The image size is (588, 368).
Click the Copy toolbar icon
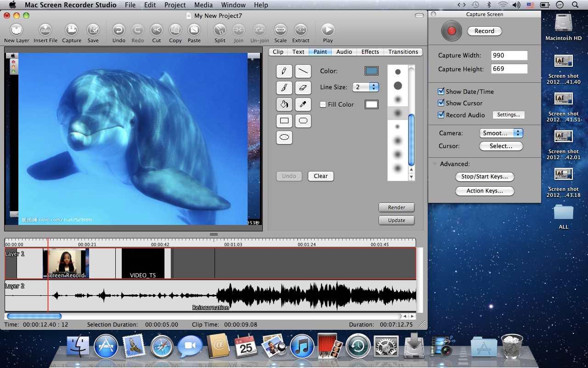[175, 30]
